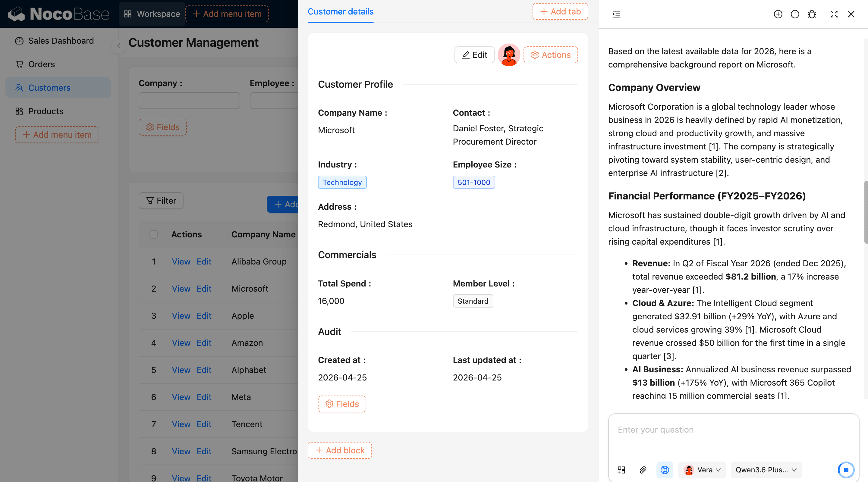The height and width of the screenshot is (482, 868).
Task: Click the Edit button in customer profile
Action: pos(474,55)
